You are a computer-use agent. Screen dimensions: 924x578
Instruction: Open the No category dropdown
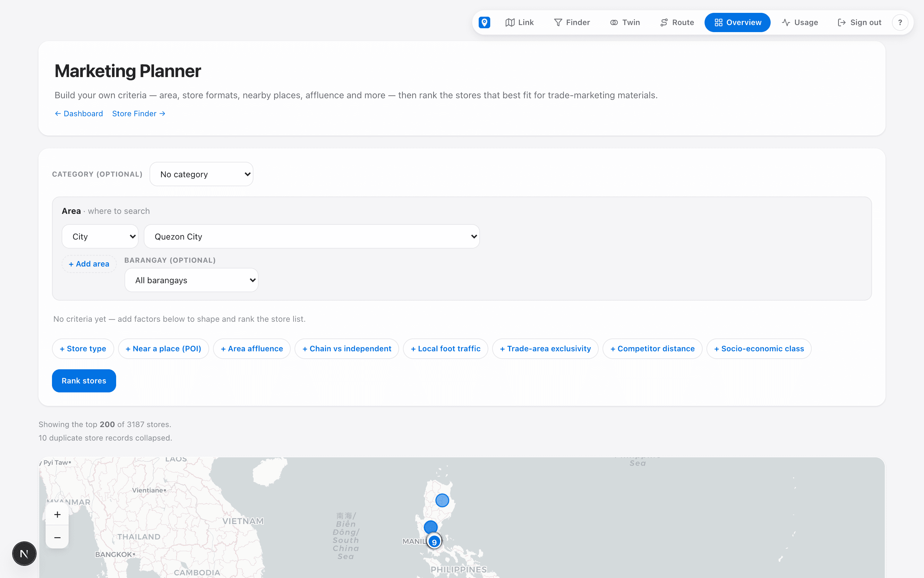tap(201, 174)
